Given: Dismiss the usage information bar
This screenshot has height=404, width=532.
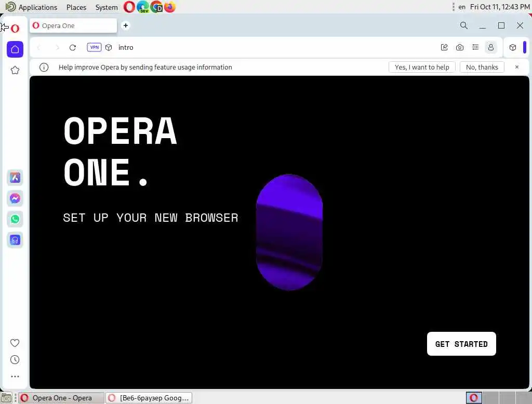Looking at the screenshot, I should coord(517,67).
